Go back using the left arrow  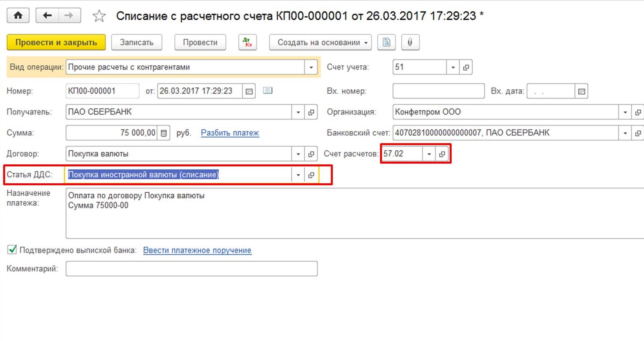coord(47,16)
